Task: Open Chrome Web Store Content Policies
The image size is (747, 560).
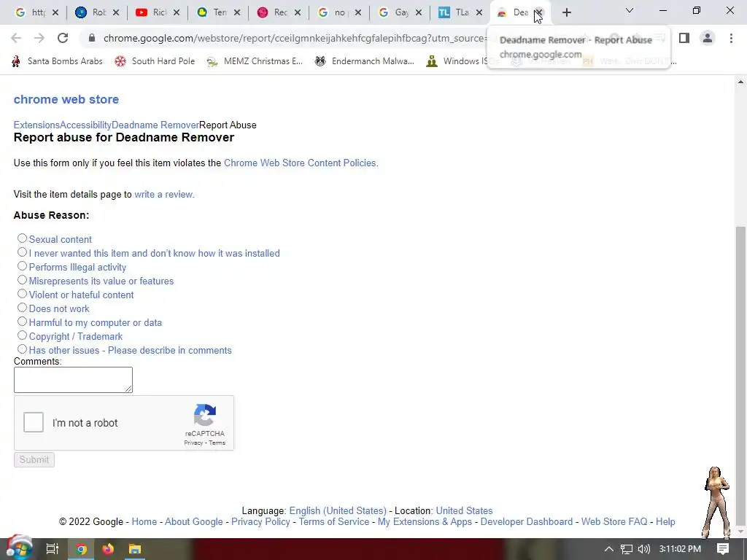Action: point(301,163)
